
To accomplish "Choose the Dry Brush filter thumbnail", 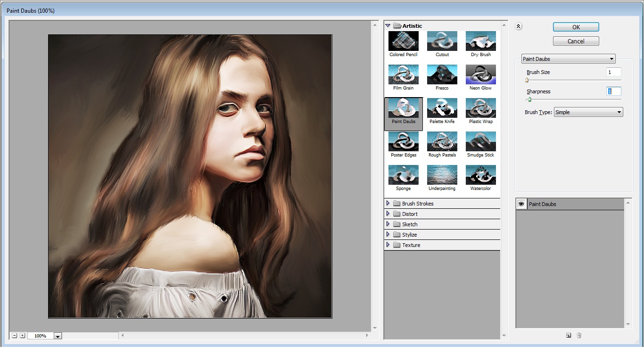I will click(480, 41).
